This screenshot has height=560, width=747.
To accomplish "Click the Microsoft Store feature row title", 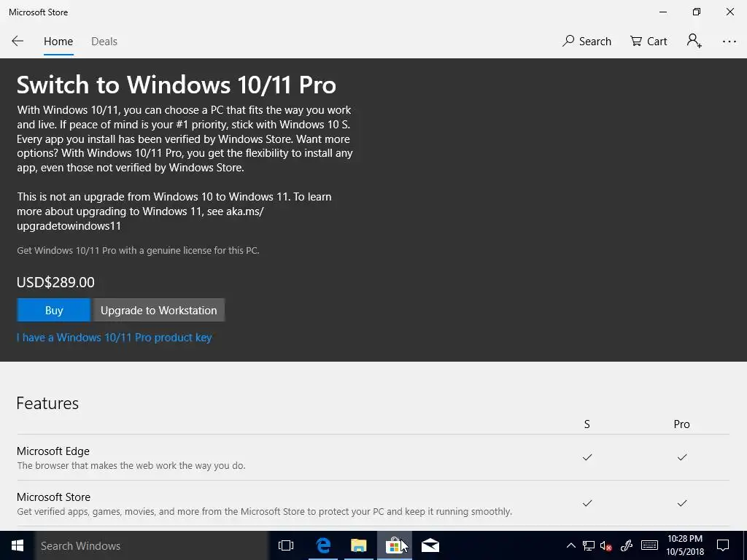I will (x=53, y=497).
